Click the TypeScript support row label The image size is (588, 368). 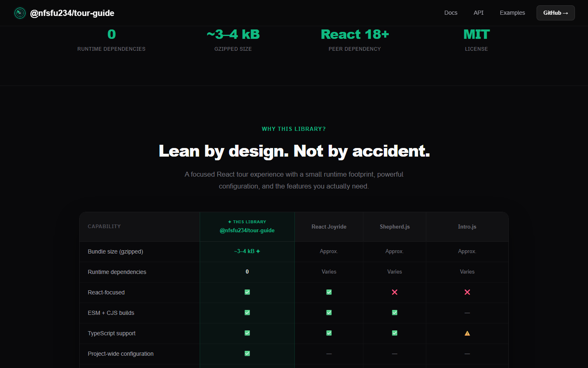(111, 333)
